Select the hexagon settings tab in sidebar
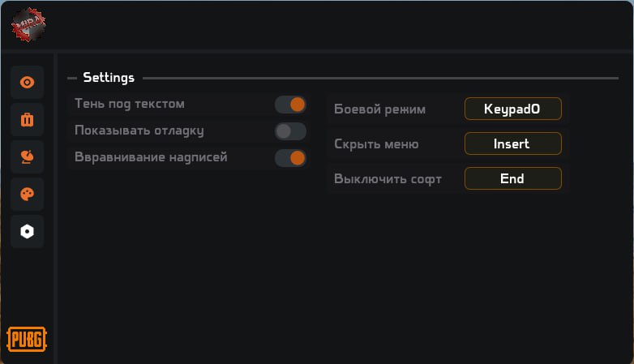This screenshot has width=634, height=364. pos(27,232)
